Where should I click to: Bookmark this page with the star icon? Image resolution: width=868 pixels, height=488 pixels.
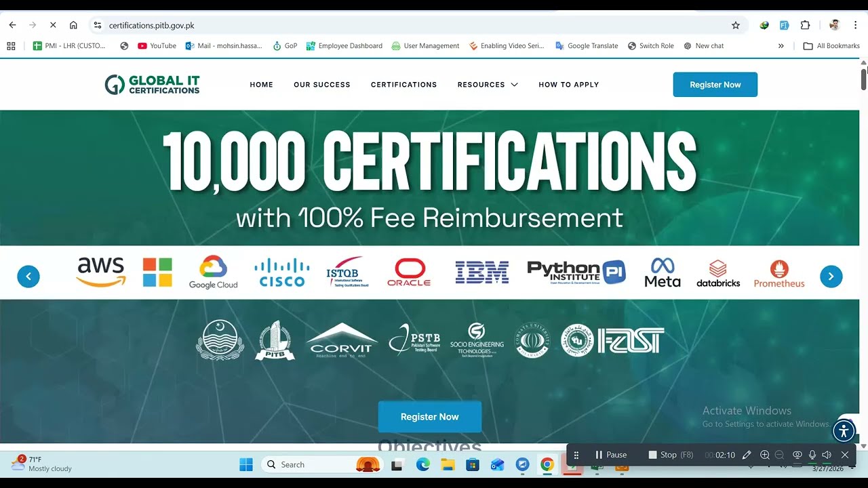click(x=736, y=25)
